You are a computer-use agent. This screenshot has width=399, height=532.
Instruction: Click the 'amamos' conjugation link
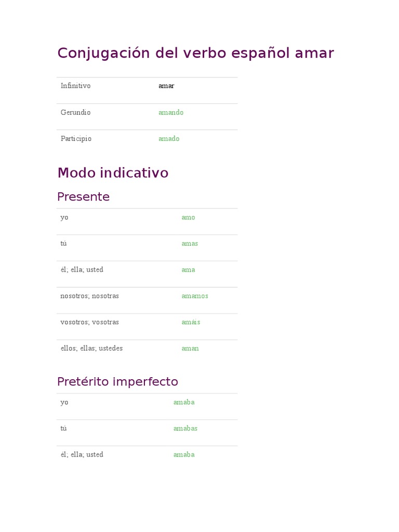[195, 296]
